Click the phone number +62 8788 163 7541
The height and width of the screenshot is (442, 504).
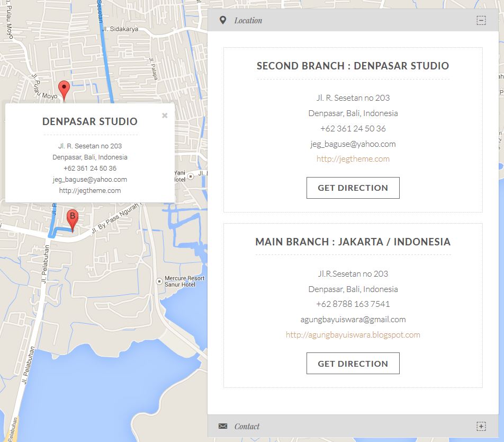[x=353, y=304]
